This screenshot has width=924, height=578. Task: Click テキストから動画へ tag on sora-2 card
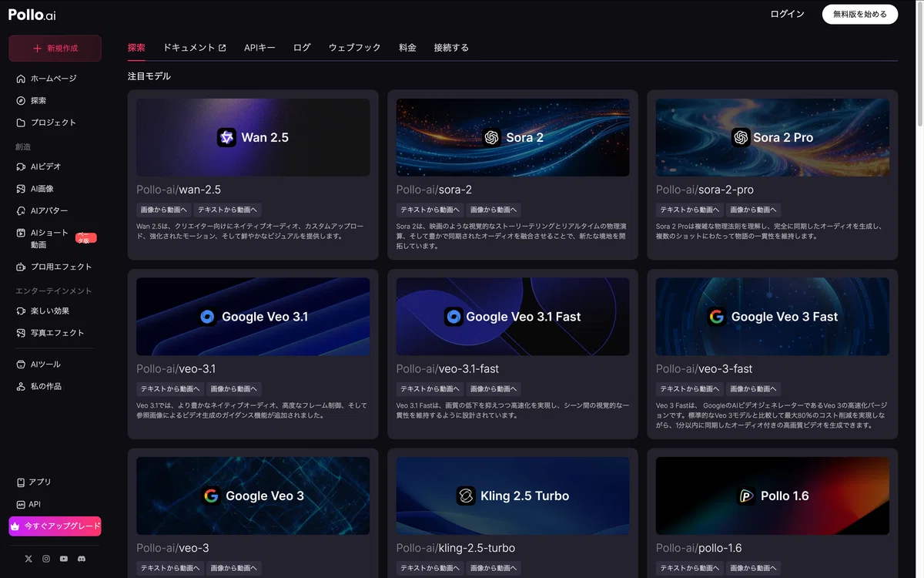click(x=430, y=210)
